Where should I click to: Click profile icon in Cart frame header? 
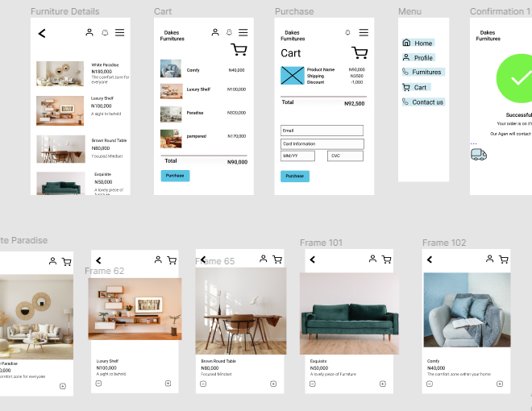(x=215, y=32)
